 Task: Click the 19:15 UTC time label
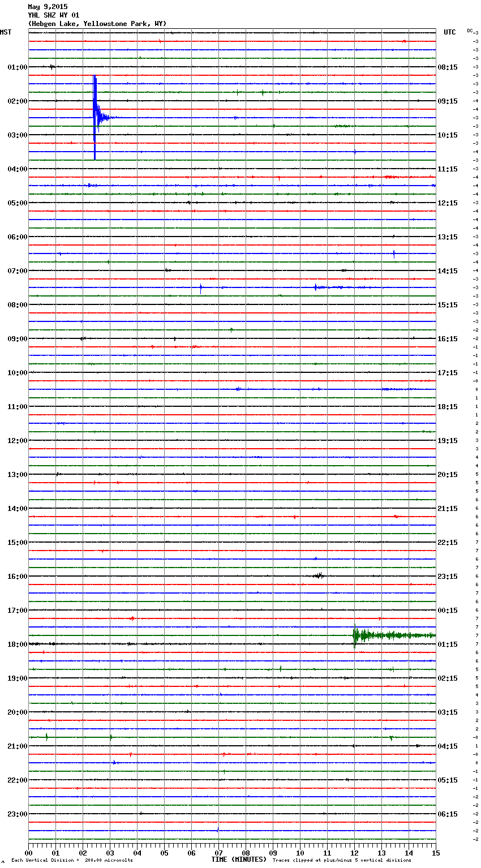pyautogui.click(x=448, y=441)
